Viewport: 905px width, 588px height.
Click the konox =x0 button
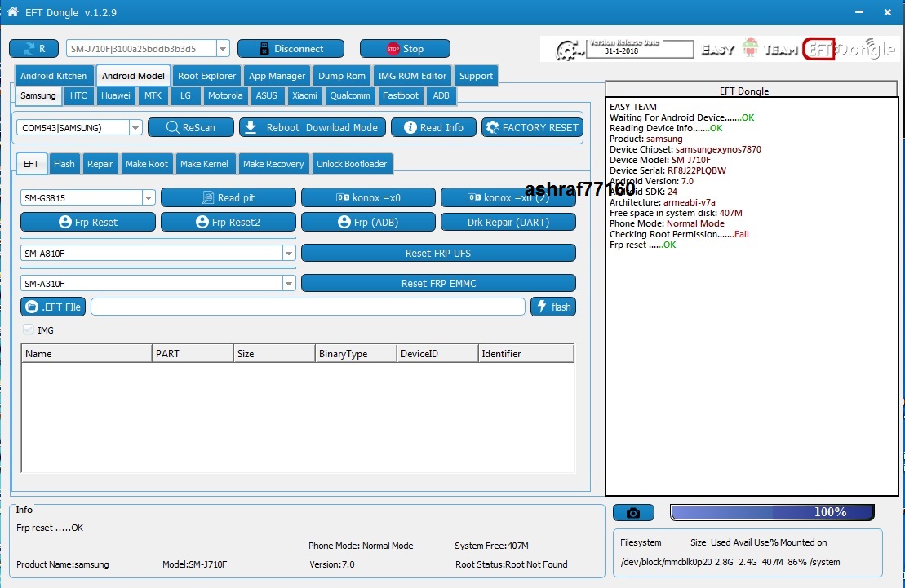[368, 197]
